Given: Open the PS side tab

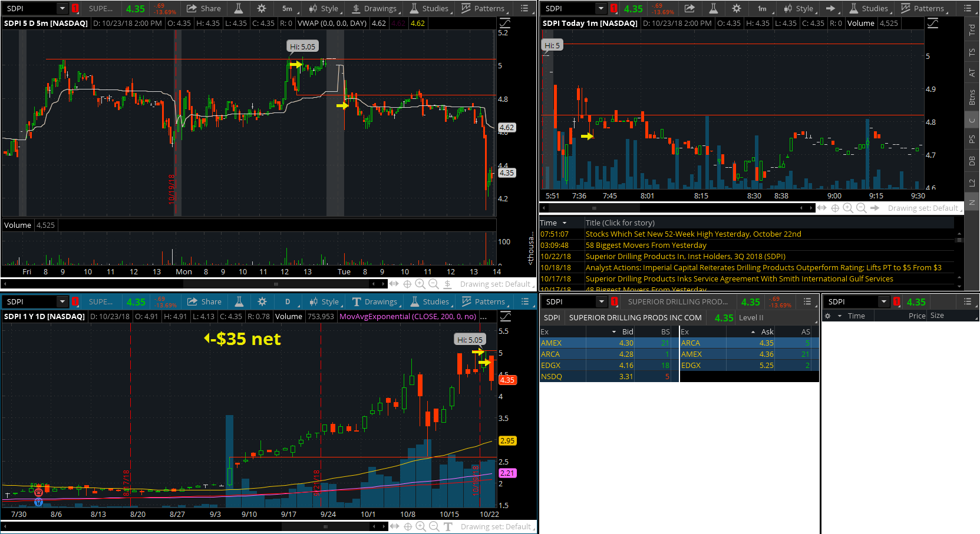Looking at the screenshot, I should click(x=972, y=139).
